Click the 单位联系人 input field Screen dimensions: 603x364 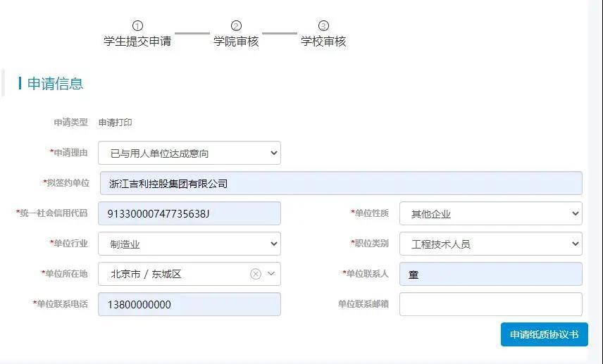pos(491,274)
